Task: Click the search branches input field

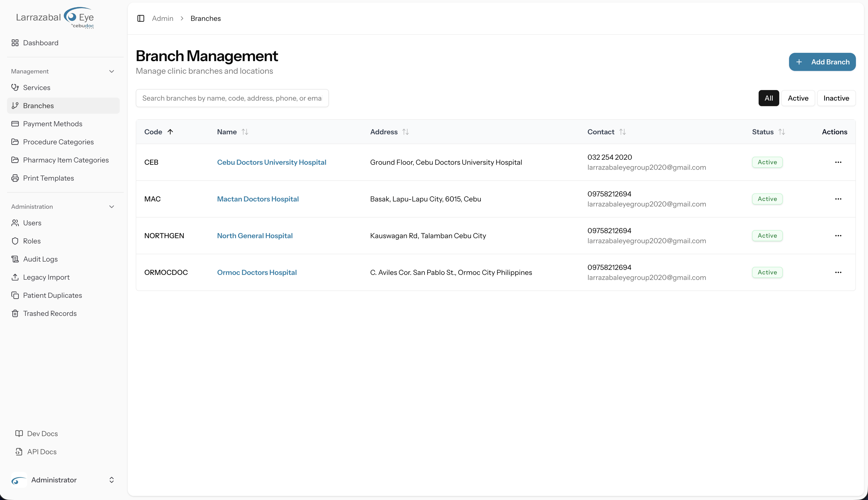Action: [232, 98]
